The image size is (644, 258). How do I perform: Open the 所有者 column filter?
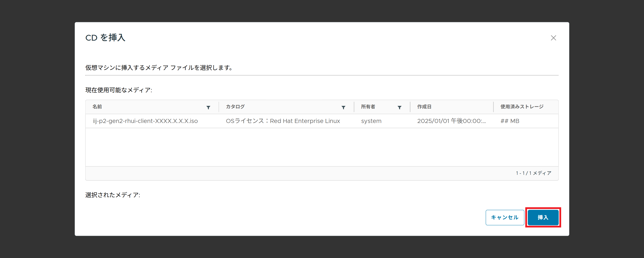(399, 107)
